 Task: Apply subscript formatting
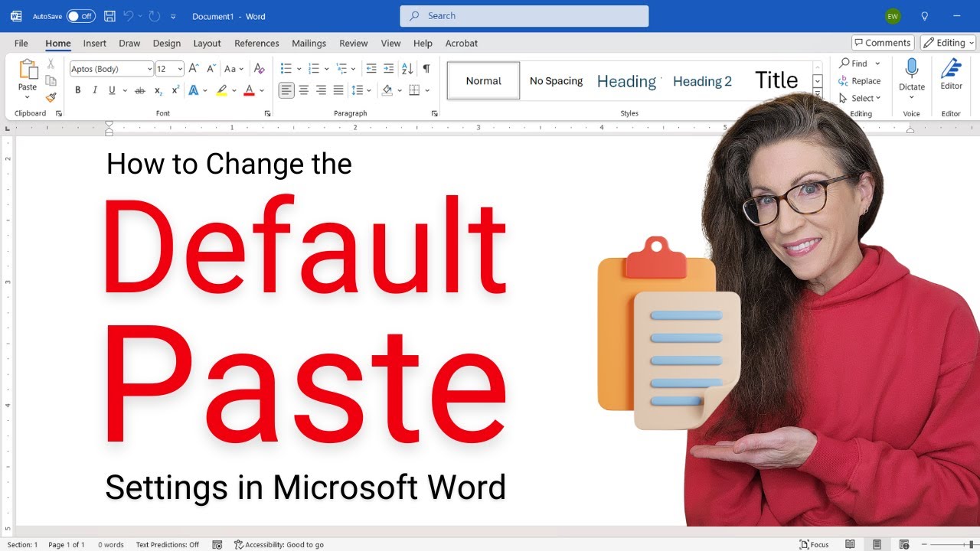[x=158, y=90]
